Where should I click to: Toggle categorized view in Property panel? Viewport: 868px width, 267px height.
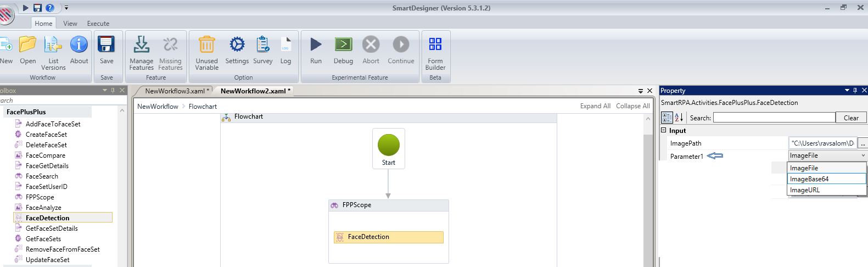(x=667, y=118)
